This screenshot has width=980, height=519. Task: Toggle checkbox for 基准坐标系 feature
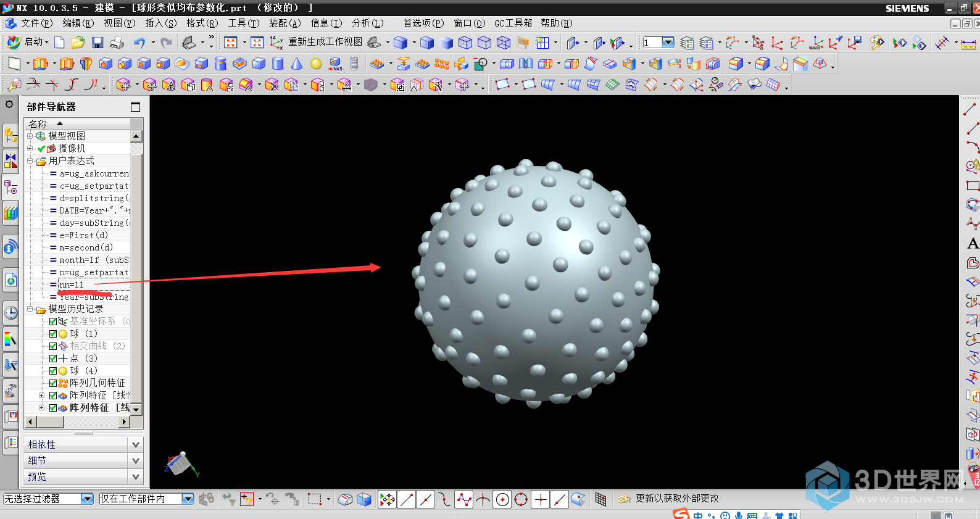click(x=53, y=322)
